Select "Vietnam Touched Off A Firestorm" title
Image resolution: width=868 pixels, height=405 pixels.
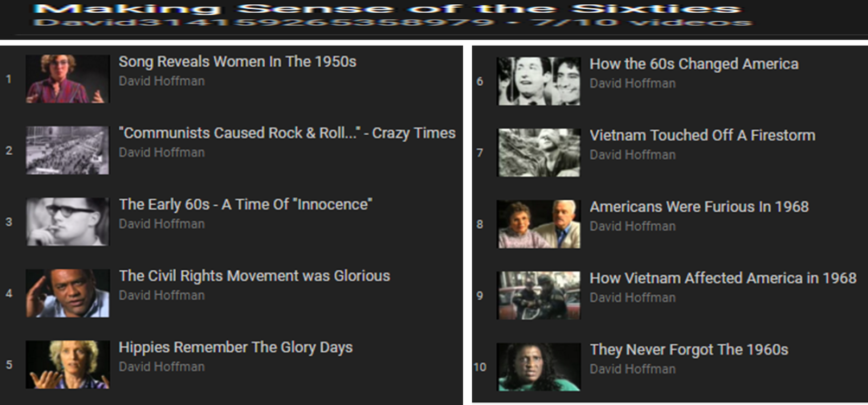click(702, 135)
